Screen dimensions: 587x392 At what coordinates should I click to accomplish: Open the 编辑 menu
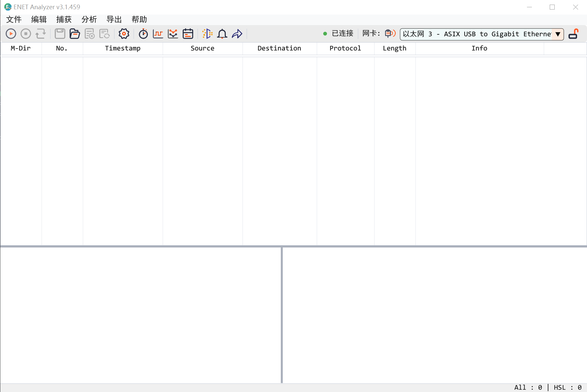39,19
